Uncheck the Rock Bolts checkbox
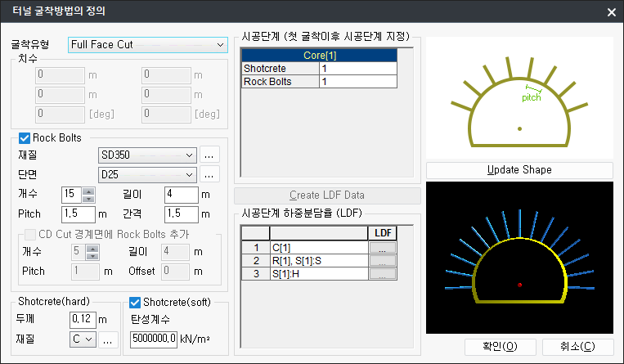This screenshot has height=364, width=624. tap(25, 137)
